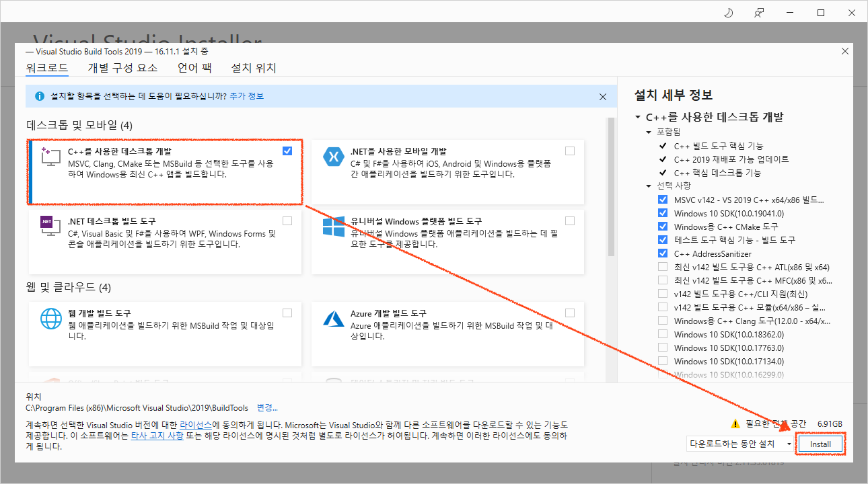This screenshot has height=484, width=868.
Task: Enable v142 C++/CLI 지원(최신) checkbox
Action: coord(663,294)
